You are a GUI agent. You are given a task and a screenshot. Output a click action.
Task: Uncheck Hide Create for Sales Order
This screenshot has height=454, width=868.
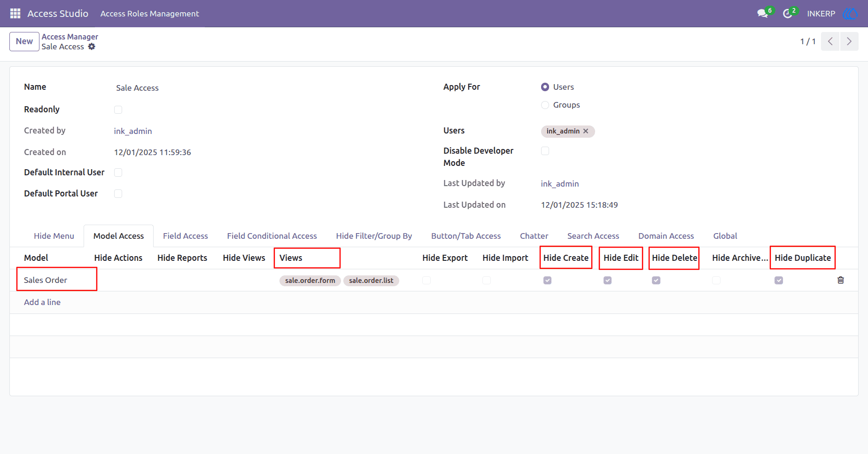(547, 280)
